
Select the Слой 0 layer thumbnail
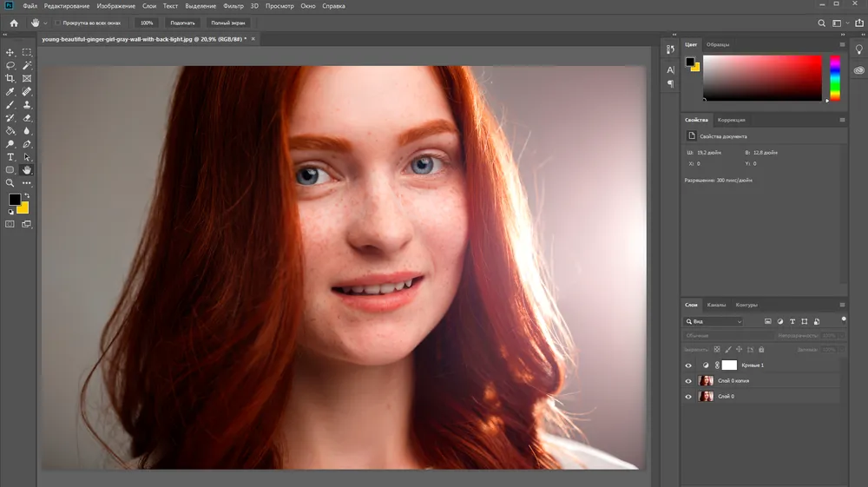pyautogui.click(x=706, y=396)
